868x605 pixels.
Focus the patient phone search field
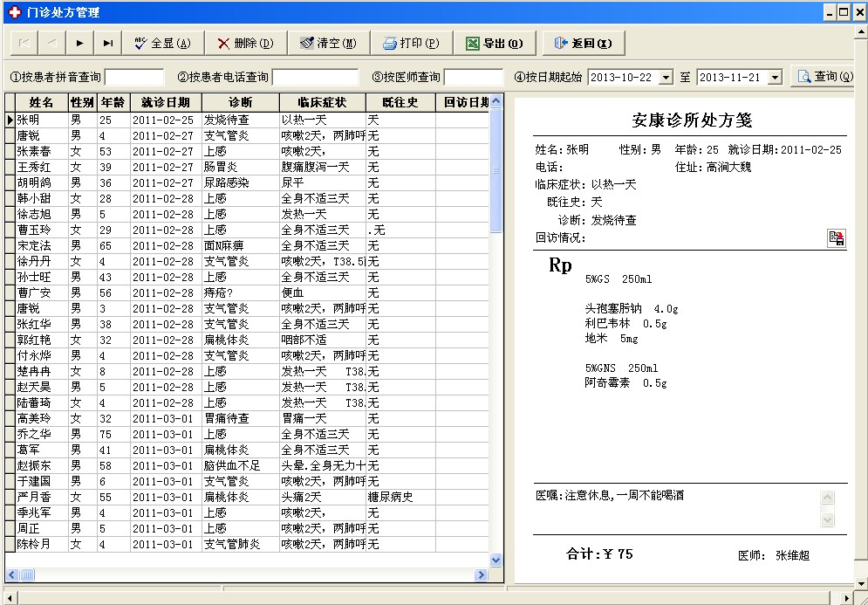pos(316,77)
